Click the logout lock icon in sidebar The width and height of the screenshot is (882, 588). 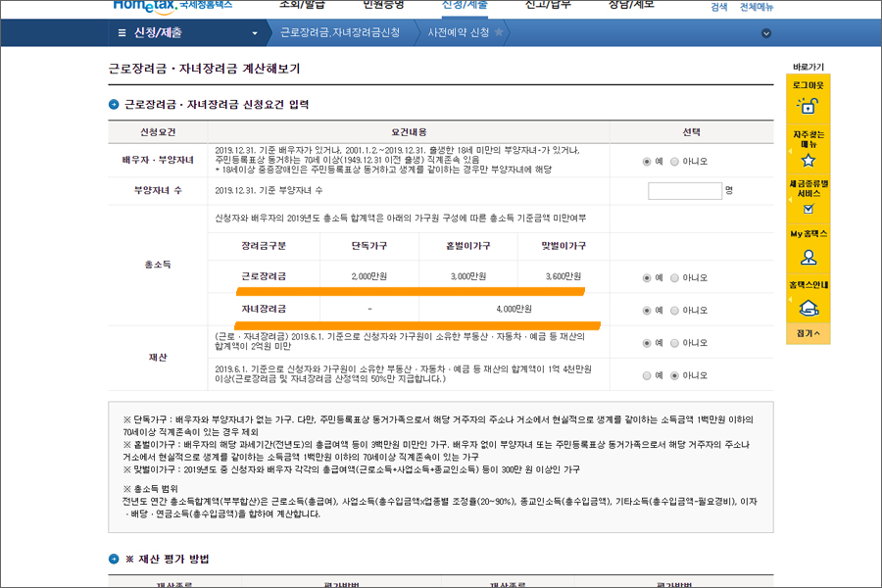808,105
